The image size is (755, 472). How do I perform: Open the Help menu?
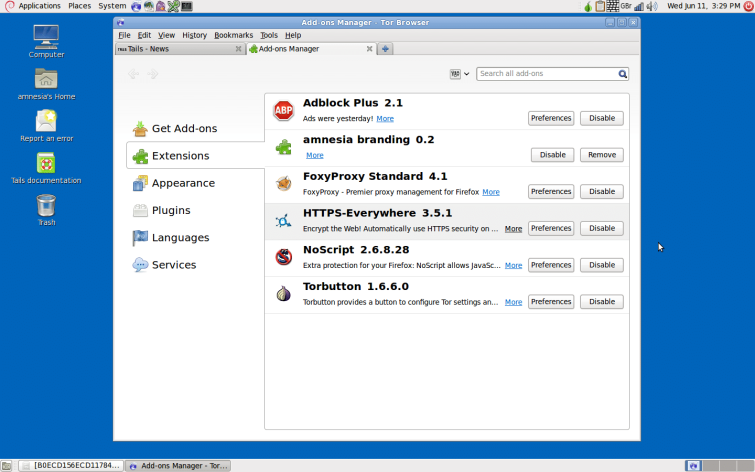tap(293, 35)
